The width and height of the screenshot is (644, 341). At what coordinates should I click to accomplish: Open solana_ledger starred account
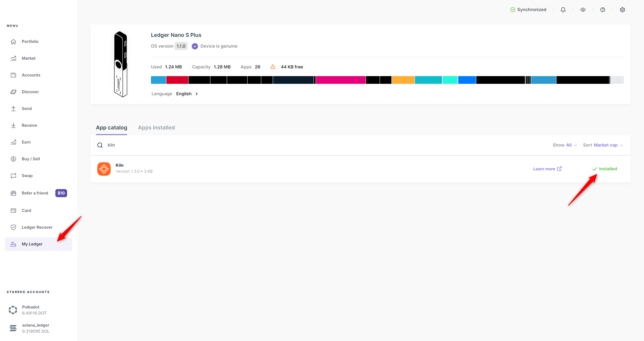(x=39, y=328)
